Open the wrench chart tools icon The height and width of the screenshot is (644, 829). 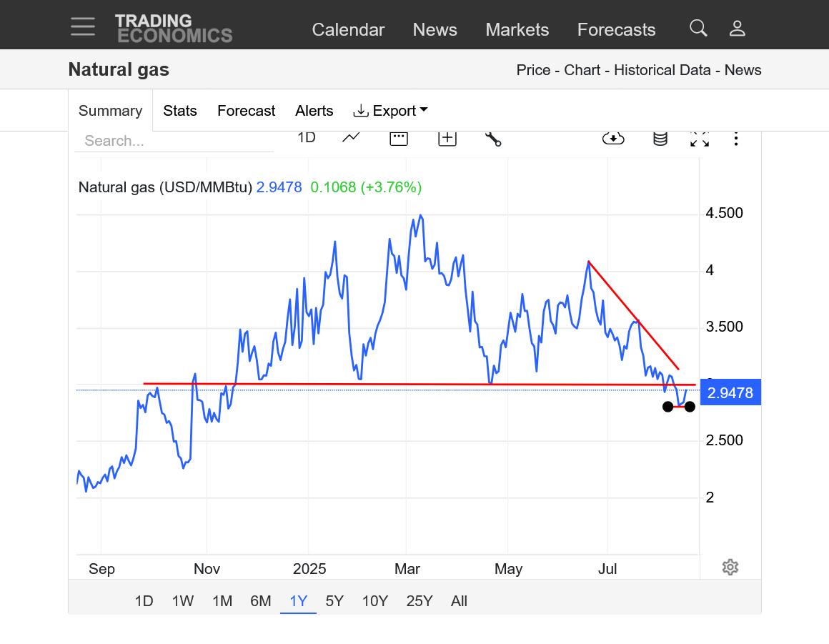click(x=493, y=138)
